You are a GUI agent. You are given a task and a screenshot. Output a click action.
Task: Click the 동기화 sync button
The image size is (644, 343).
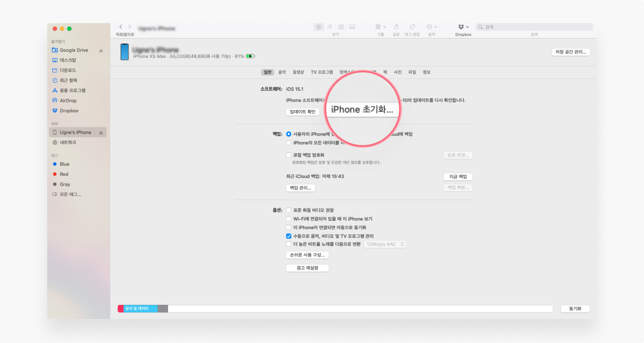(x=575, y=309)
